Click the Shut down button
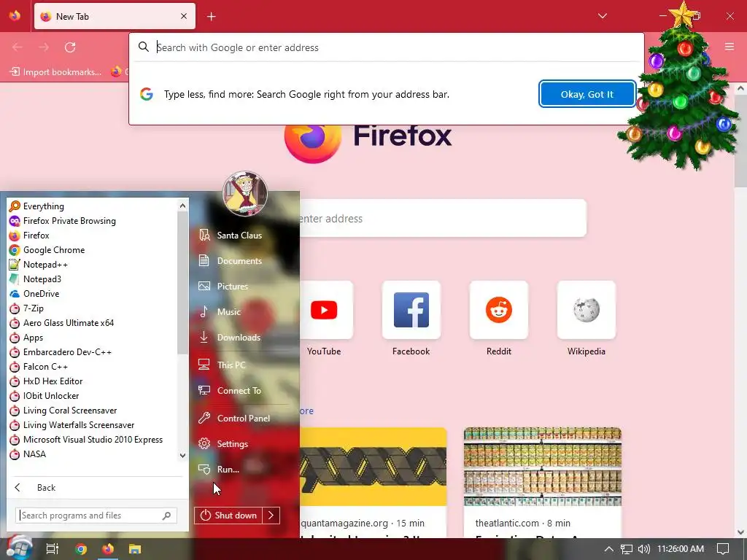 (x=228, y=516)
